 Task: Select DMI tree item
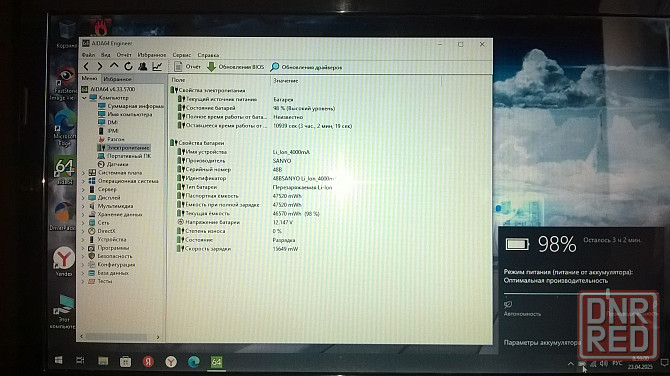pyautogui.click(x=108, y=122)
